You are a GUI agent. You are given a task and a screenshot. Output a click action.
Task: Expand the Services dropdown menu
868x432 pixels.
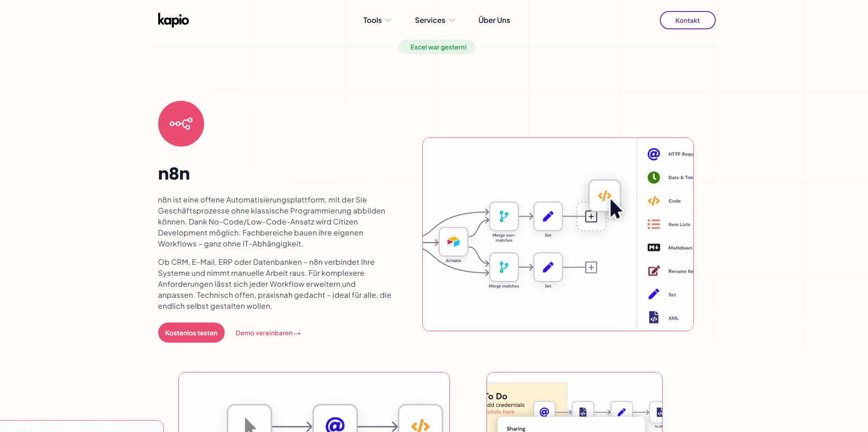click(434, 20)
